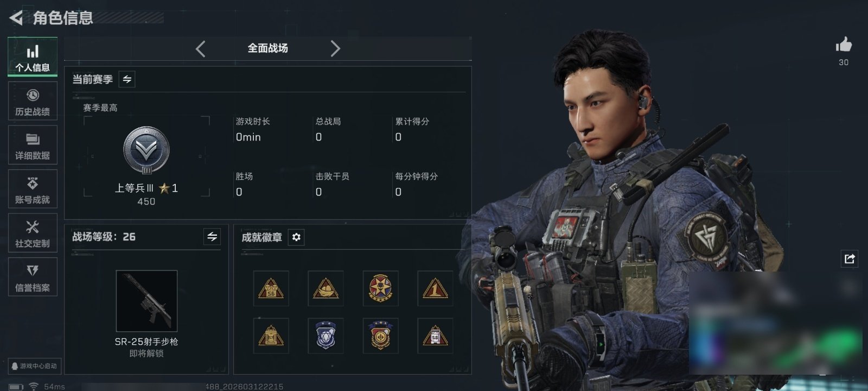The width and height of the screenshot is (868, 391).
Task: Toggle the 当前赛季 season switch icon
Action: point(127,79)
